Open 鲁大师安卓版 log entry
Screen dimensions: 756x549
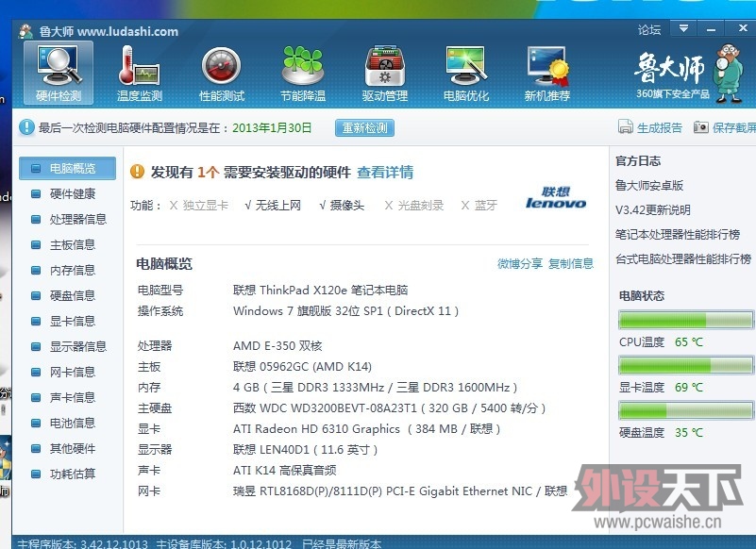pos(649,186)
